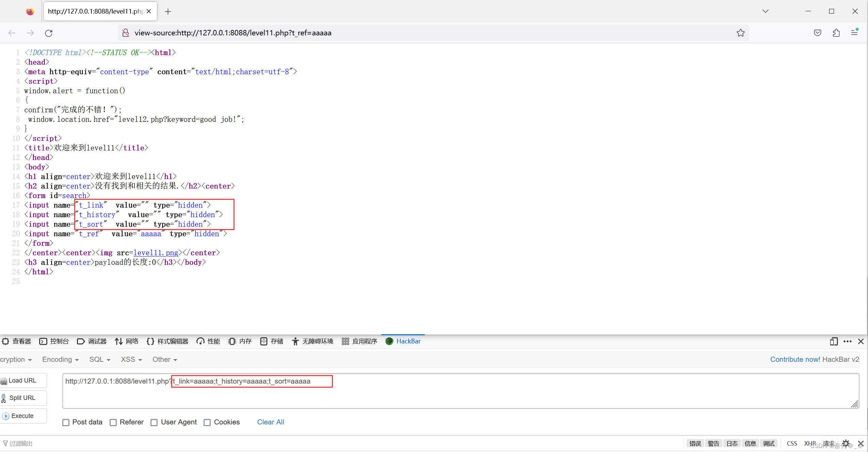Close the split console with the X

pos(861,443)
